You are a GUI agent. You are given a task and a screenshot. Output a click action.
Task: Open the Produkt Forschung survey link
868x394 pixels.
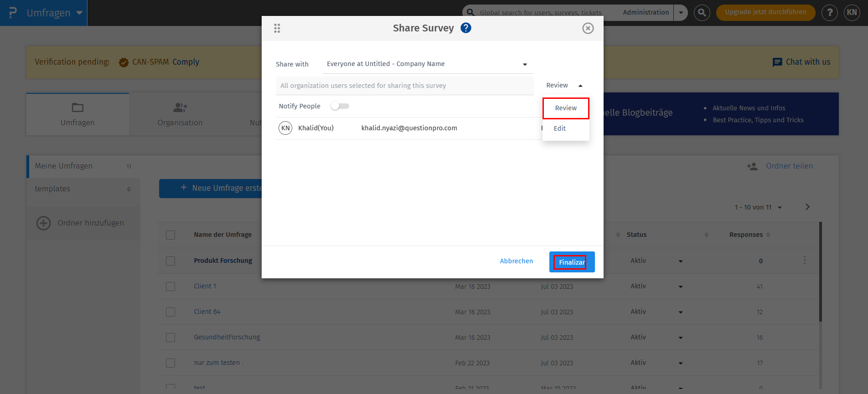click(x=223, y=261)
